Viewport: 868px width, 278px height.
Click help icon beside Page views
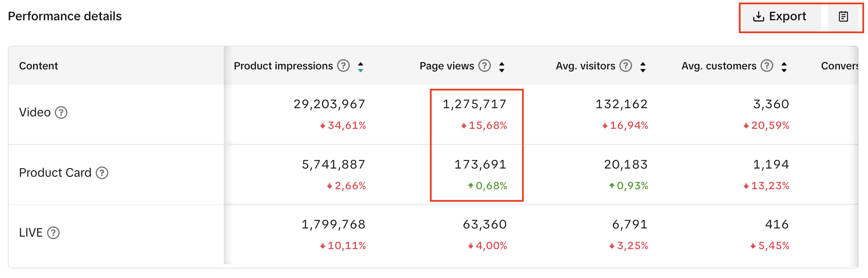(x=485, y=66)
